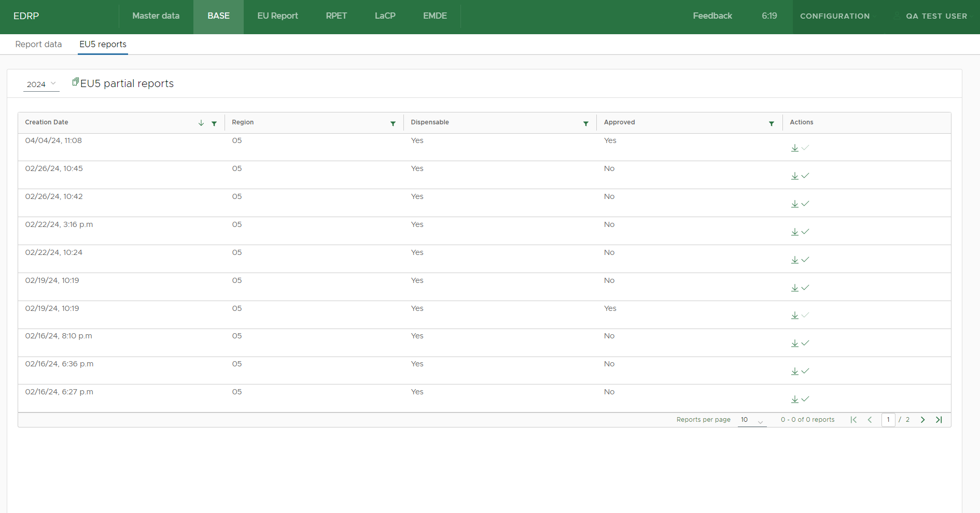The image size is (980, 513).
Task: Expand the 2024 year dropdown
Action: [x=41, y=84]
